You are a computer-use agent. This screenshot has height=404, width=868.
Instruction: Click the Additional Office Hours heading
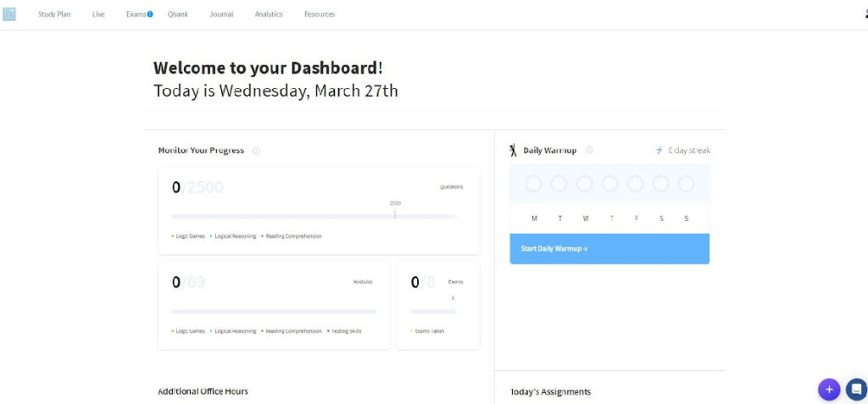203,391
